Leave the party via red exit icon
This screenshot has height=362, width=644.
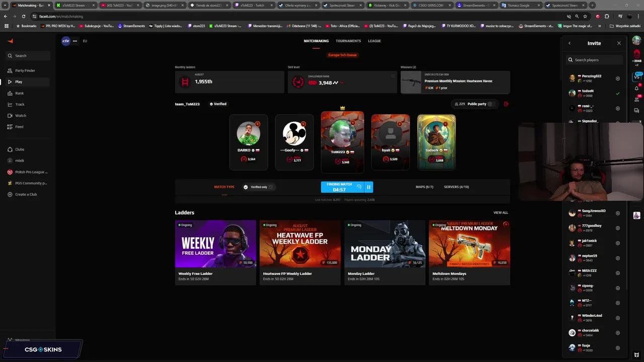click(x=506, y=104)
